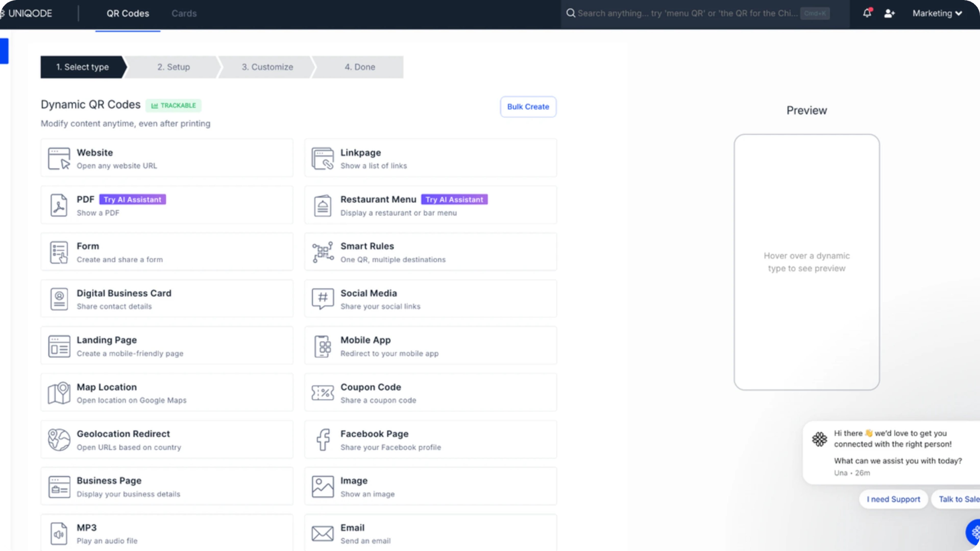Screen dimensions: 980x551
Task: Click the search magnifier icon
Action: coord(571,13)
